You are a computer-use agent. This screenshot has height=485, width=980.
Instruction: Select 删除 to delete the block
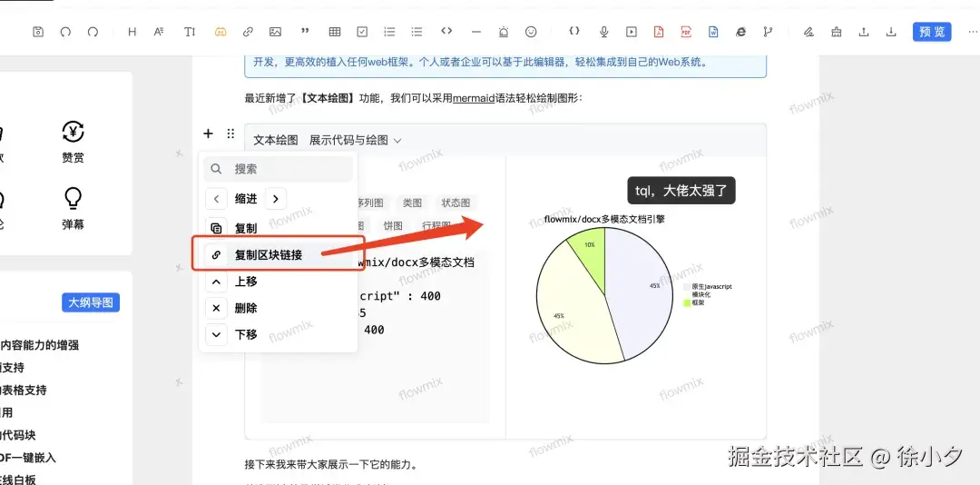(279, 308)
